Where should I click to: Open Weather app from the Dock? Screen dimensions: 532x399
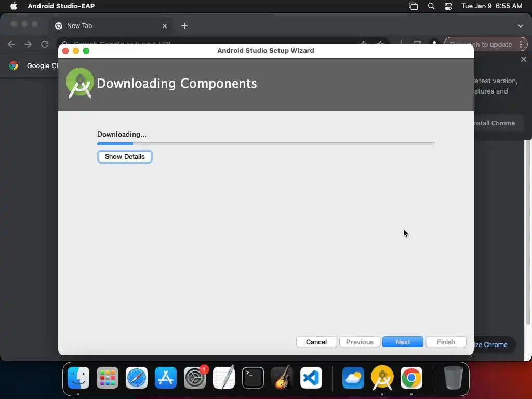click(353, 378)
